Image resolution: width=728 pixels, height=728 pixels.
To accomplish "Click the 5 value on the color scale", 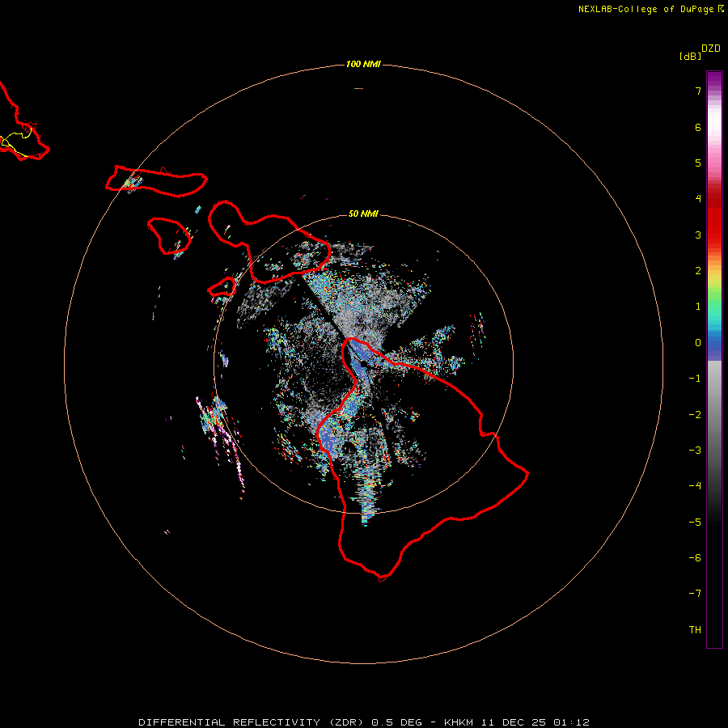I will coord(698,163).
